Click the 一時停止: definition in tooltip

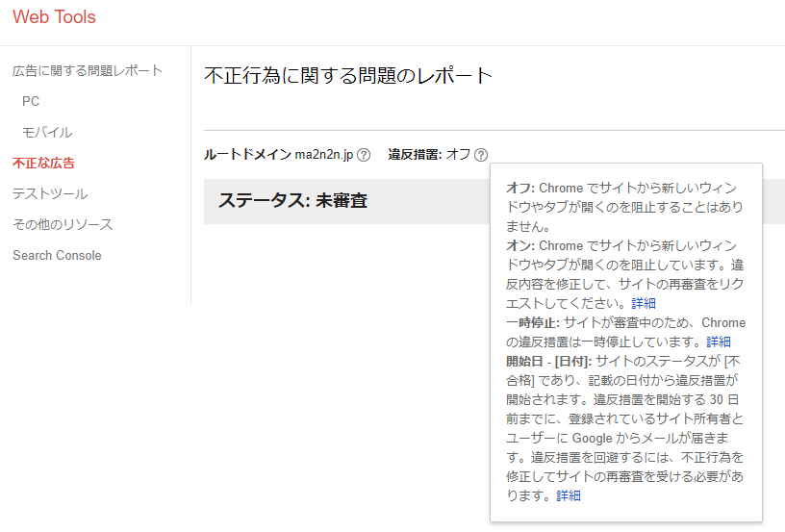(x=626, y=332)
